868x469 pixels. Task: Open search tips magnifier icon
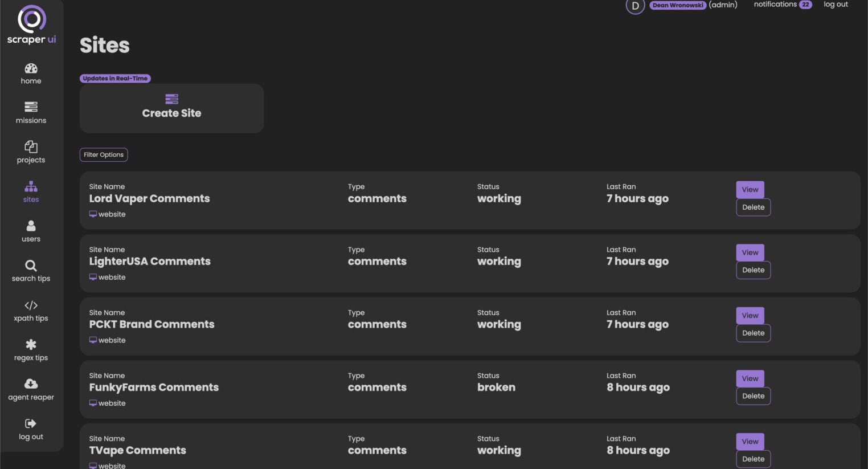pos(31,266)
